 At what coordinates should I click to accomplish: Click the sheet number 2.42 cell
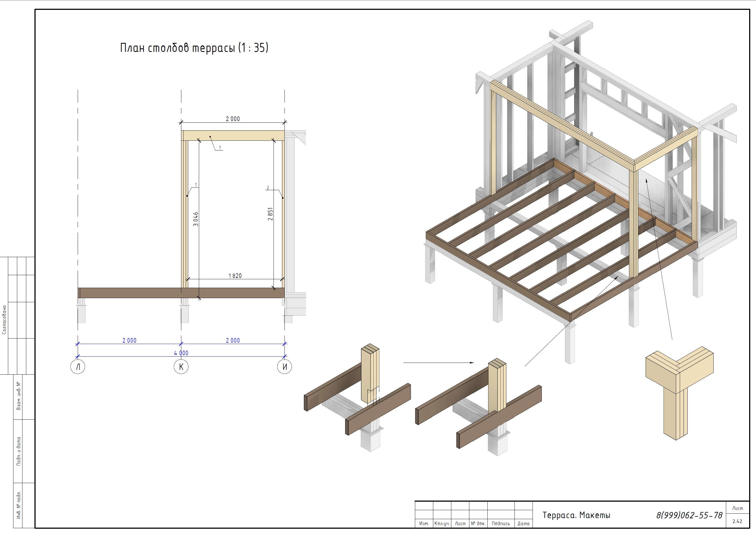[x=737, y=521]
